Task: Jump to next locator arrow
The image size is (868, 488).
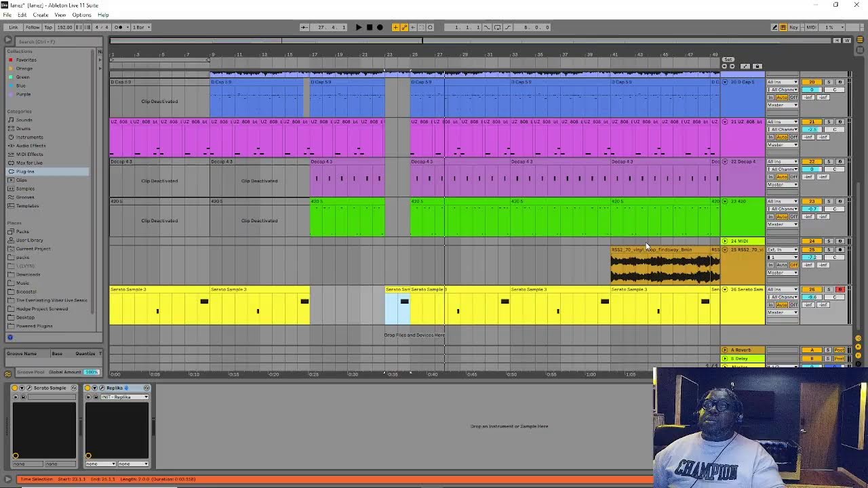Action: click(732, 66)
